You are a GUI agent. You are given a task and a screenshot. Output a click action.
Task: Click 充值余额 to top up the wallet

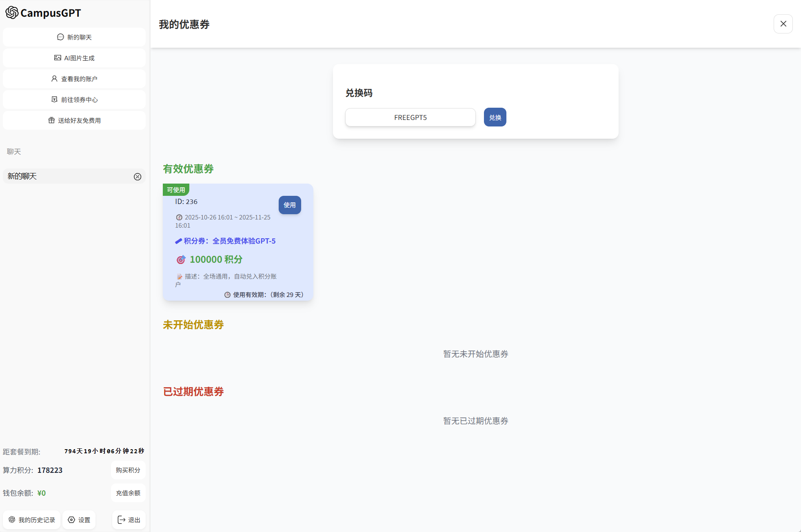coord(128,493)
